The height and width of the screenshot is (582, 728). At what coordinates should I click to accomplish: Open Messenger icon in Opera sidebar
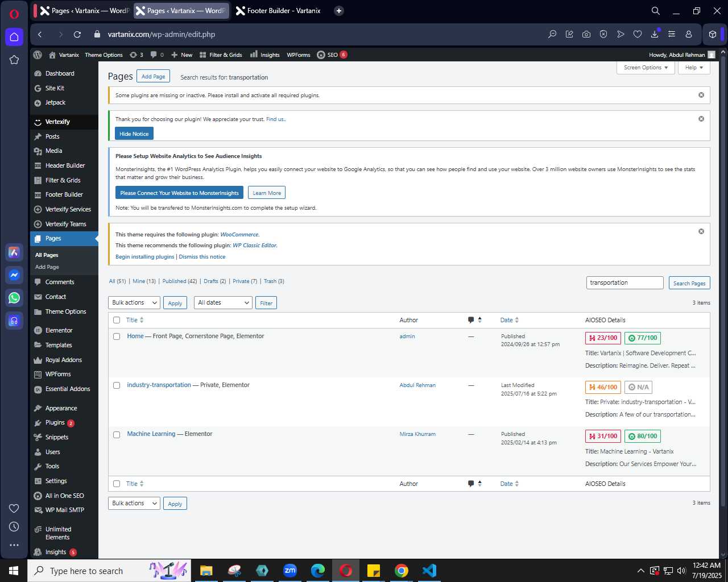pyautogui.click(x=14, y=275)
